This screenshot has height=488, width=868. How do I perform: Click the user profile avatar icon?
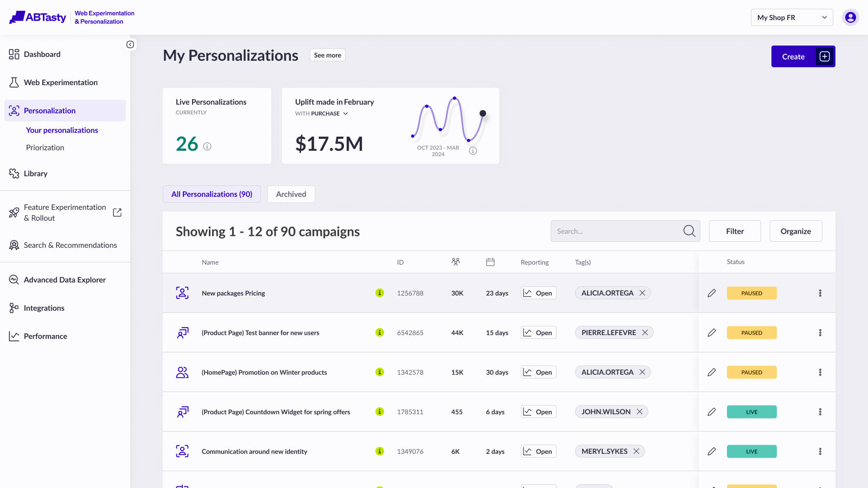(x=851, y=17)
